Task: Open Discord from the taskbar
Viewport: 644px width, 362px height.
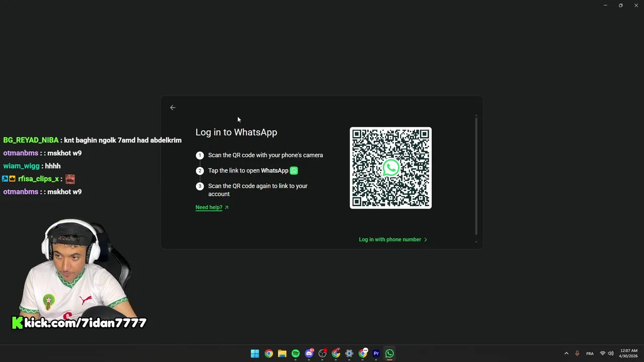Action: pyautogui.click(x=309, y=353)
